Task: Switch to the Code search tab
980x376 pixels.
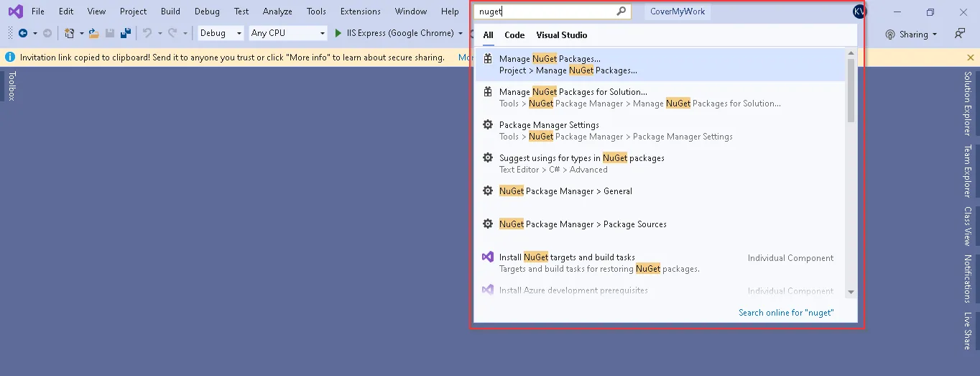Action: (x=514, y=35)
